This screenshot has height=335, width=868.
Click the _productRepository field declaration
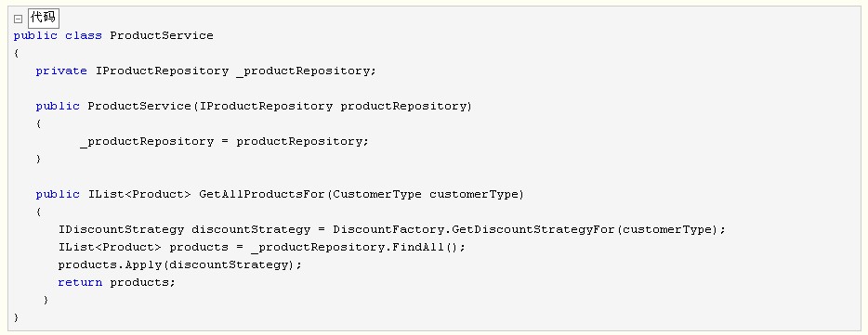[x=306, y=71]
